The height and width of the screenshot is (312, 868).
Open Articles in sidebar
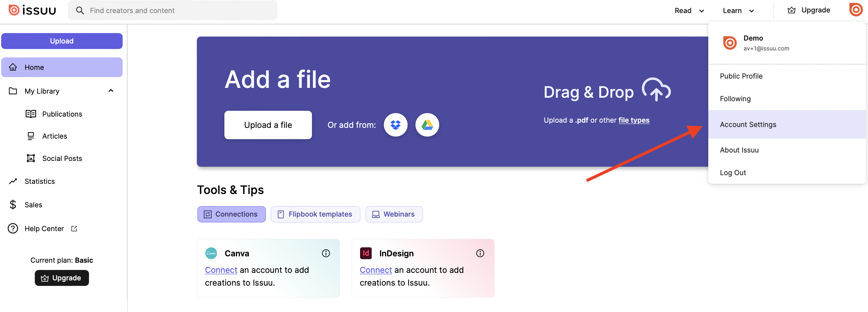click(x=55, y=136)
